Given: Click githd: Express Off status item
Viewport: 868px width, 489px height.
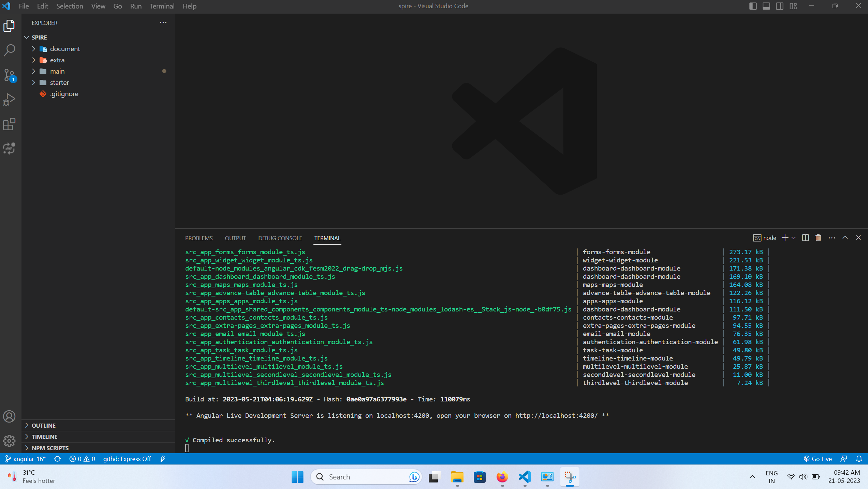Looking at the screenshot, I should 127,459.
